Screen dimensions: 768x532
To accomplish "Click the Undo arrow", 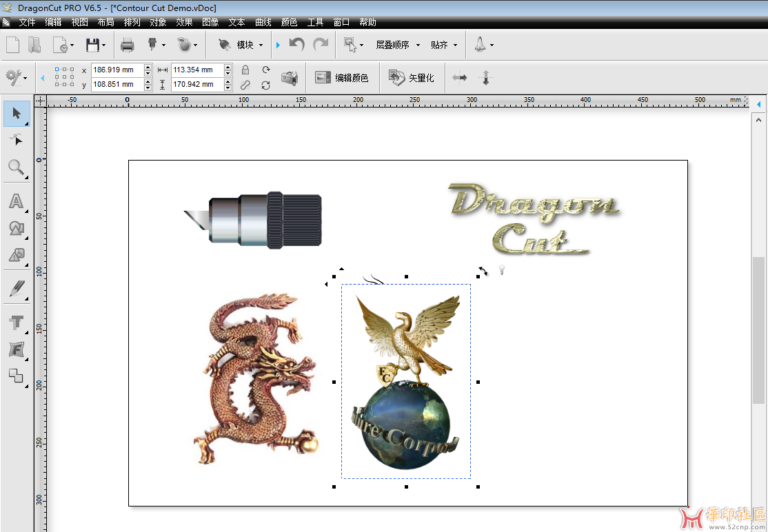I will 296,45.
